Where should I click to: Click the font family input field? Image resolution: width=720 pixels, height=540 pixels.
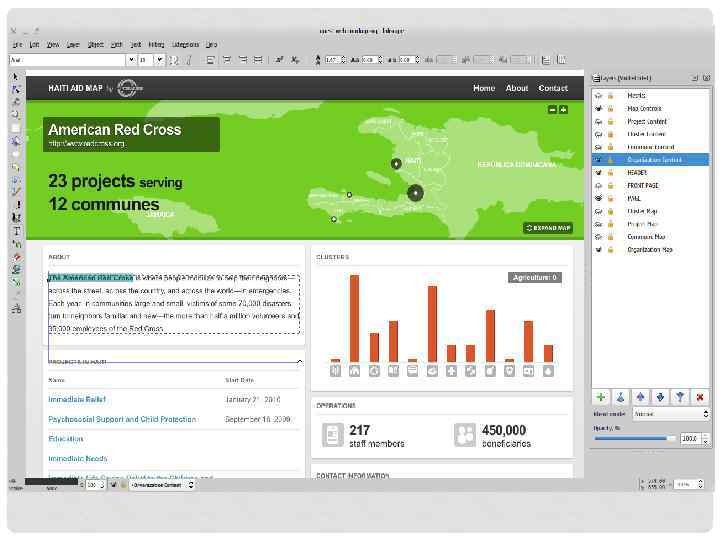click(x=67, y=60)
